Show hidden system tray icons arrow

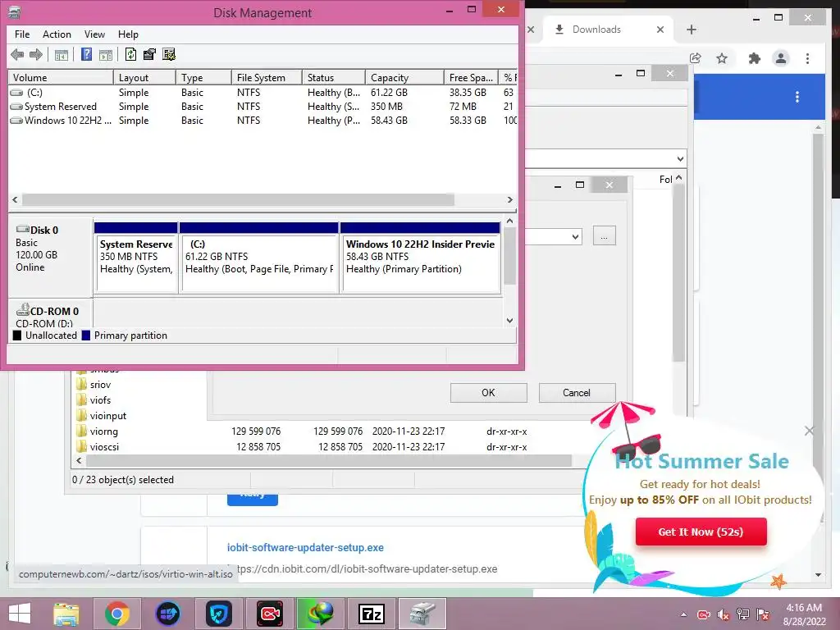coord(683,614)
